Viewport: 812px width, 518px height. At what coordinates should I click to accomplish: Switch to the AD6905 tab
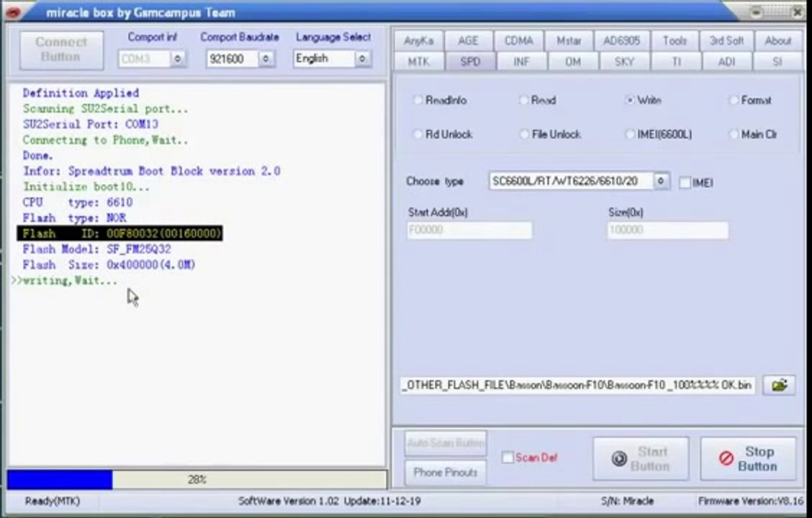(x=621, y=41)
